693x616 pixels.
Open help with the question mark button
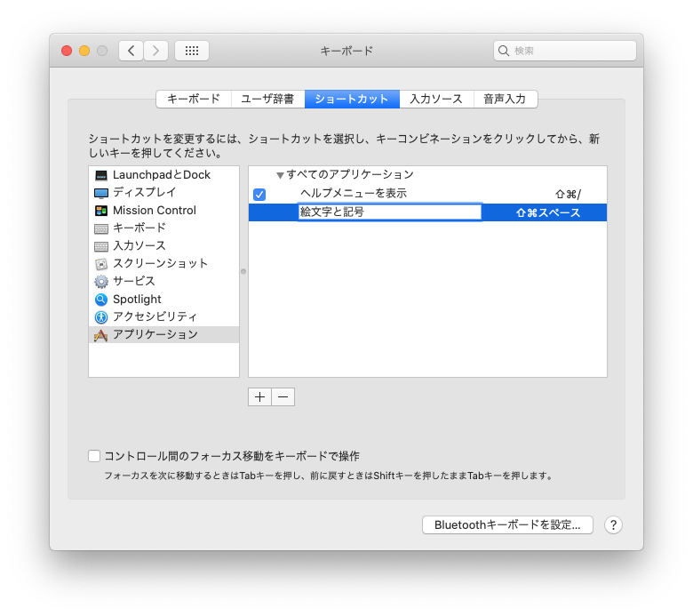[613, 525]
